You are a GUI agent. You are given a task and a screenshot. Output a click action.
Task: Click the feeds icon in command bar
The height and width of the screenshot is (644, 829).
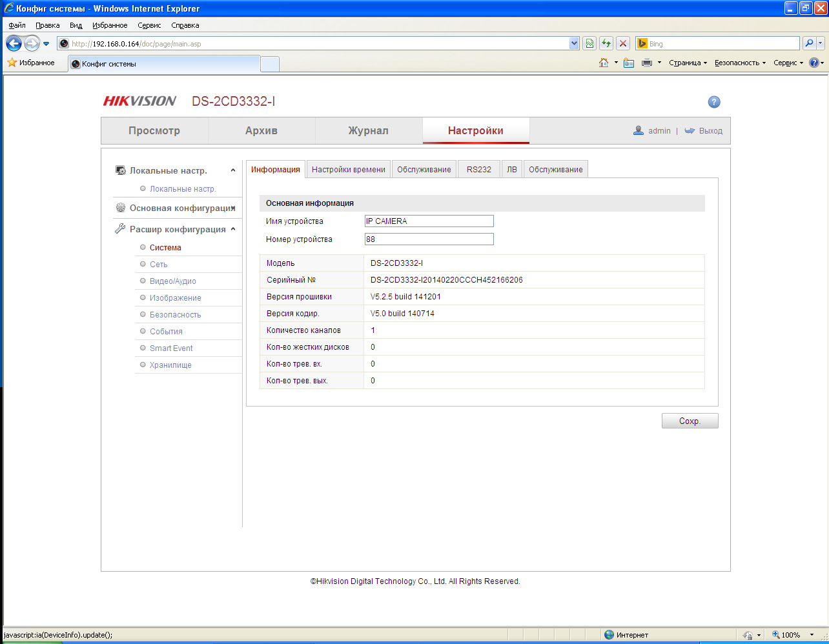tap(629, 63)
